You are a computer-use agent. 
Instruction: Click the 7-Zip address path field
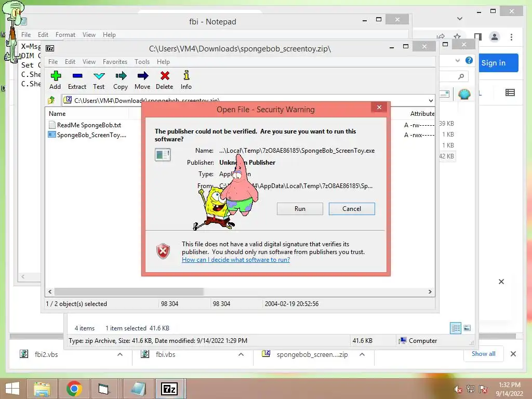tap(244, 100)
